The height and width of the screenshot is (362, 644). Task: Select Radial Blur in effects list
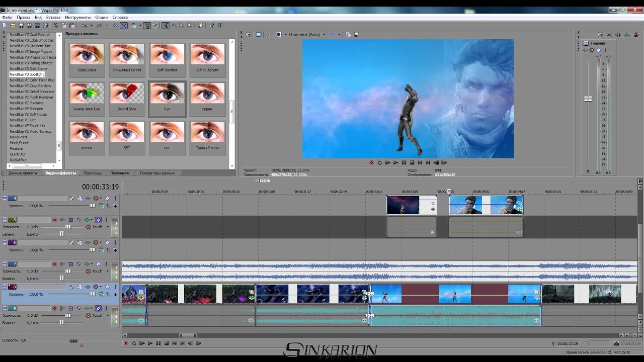click(x=18, y=160)
